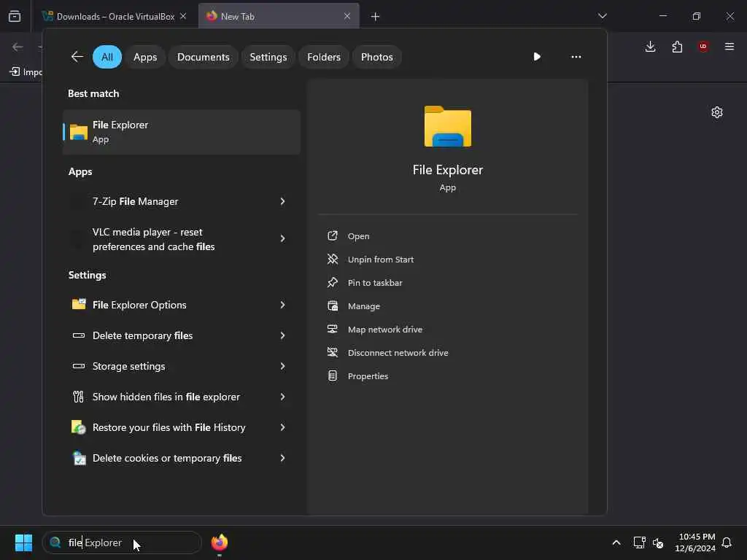Open the clock and date flyout
This screenshot has width=747, height=560.
695,542
